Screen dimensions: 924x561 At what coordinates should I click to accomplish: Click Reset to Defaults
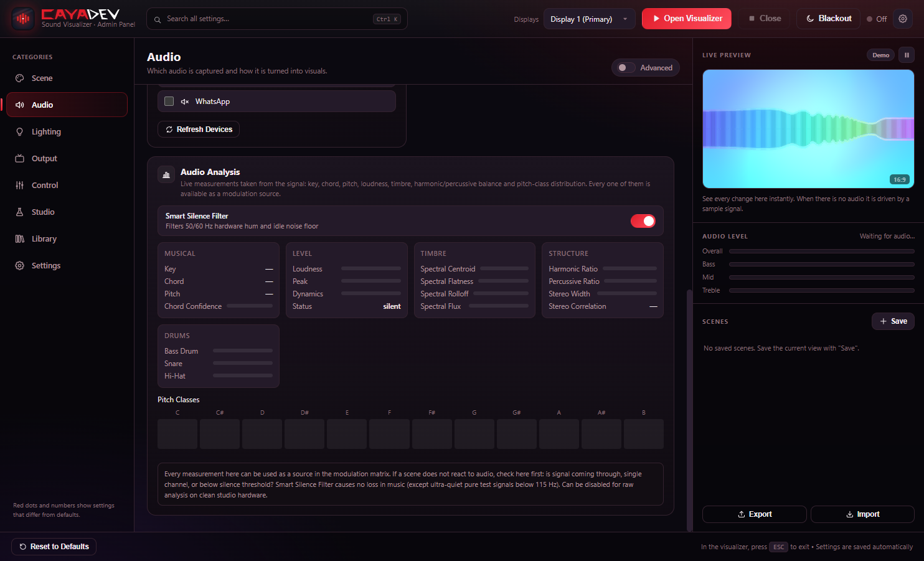point(54,547)
